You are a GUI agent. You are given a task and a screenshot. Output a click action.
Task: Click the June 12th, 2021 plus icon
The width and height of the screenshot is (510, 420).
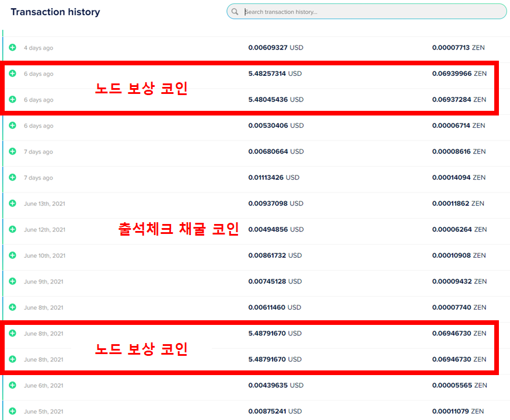(12, 229)
